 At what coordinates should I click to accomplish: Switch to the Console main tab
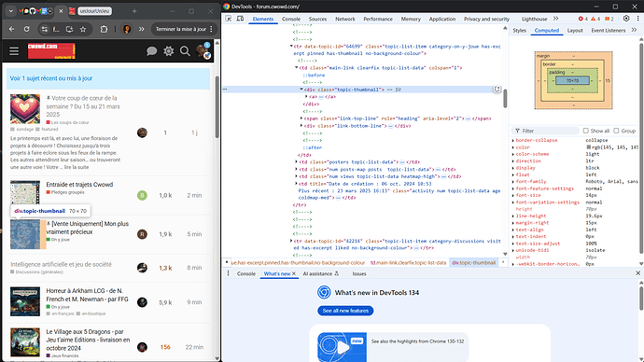point(291,19)
